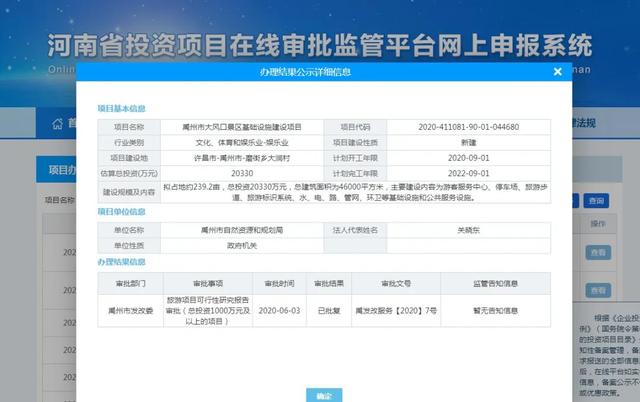Click planned completion date 2022-09-01
Screen dimensions: 640x402
pyautogui.click(x=469, y=173)
